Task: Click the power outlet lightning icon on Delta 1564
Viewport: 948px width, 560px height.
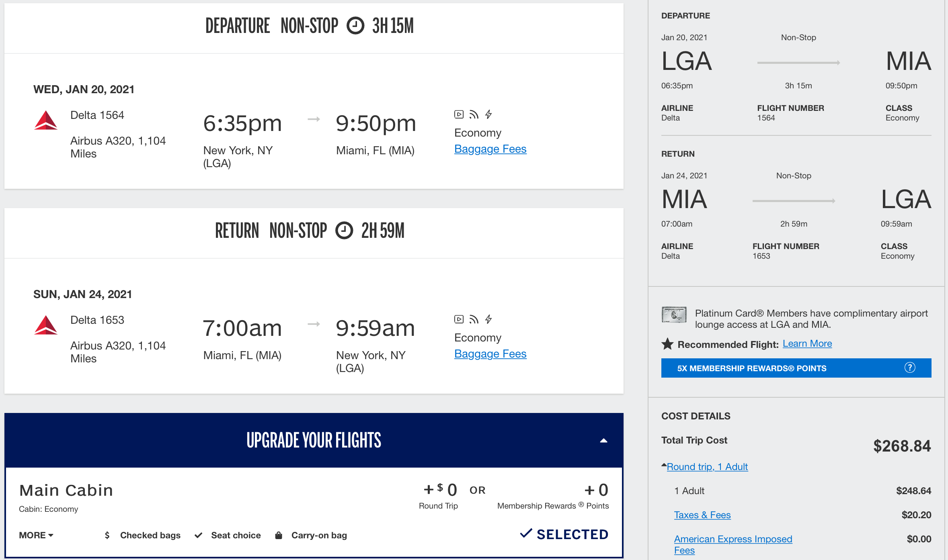Action: click(x=489, y=114)
